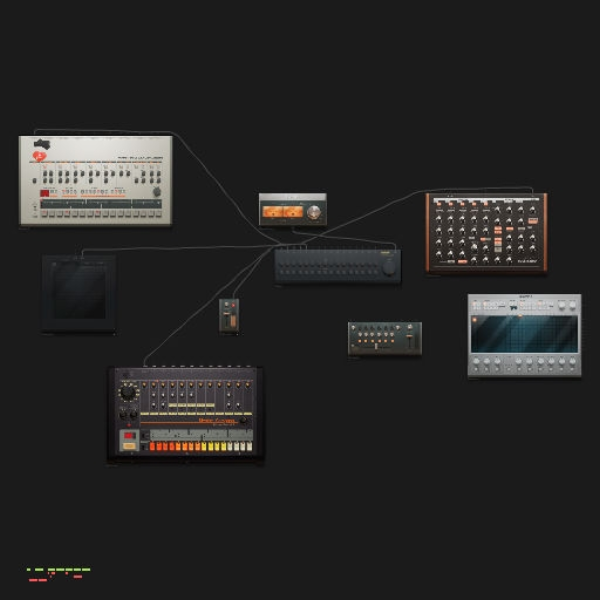Adjust the last top-row level knob on the 808
600x600 pixels.
click(248, 385)
